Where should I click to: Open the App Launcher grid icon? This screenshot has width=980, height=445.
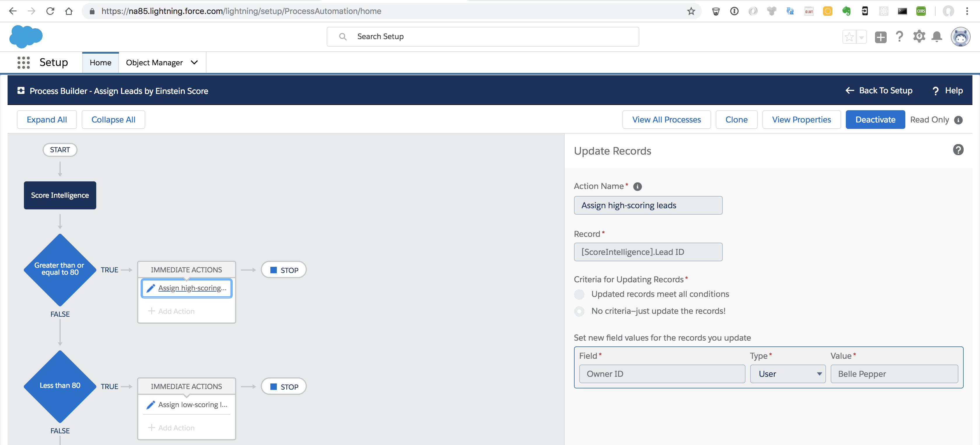pos(23,62)
